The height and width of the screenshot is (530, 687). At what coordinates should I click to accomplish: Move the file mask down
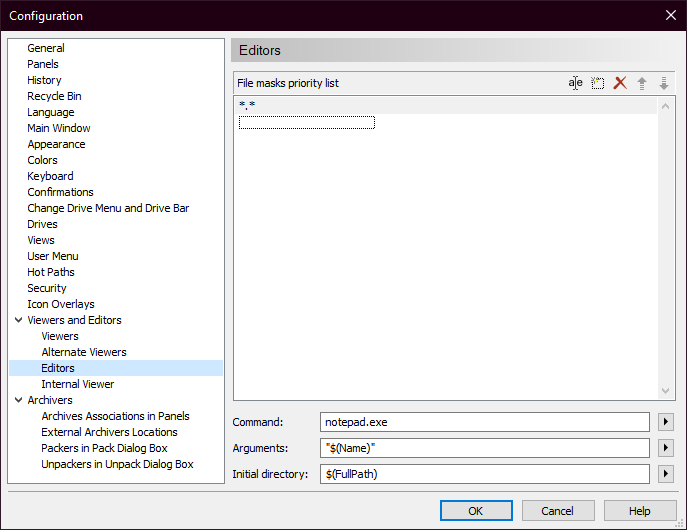663,83
